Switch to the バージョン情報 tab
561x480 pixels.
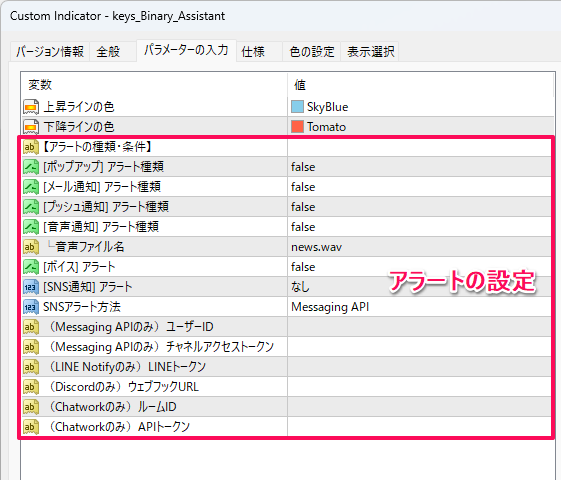coord(50,52)
